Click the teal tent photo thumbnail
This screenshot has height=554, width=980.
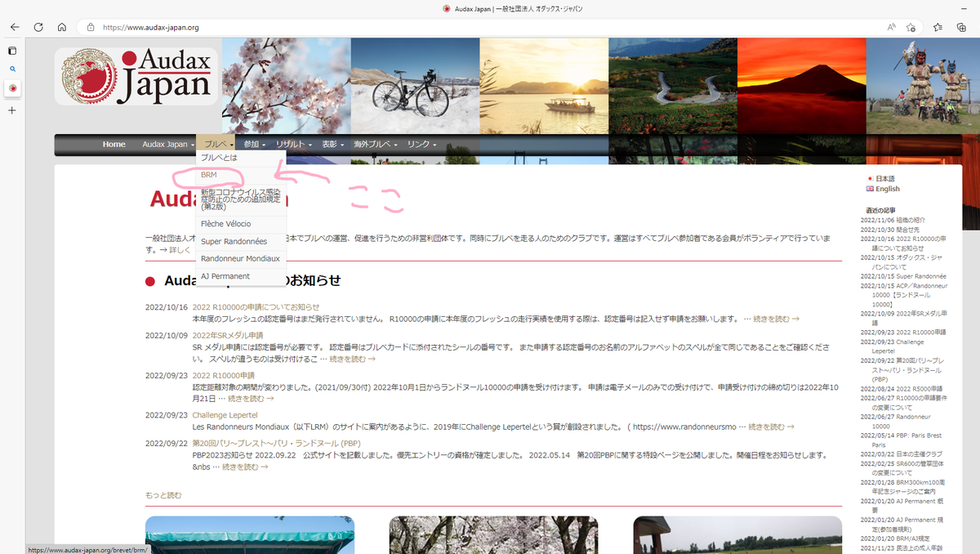tap(250, 534)
